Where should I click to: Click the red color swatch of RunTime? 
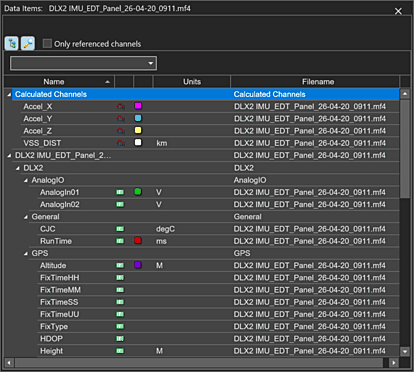coord(138,240)
